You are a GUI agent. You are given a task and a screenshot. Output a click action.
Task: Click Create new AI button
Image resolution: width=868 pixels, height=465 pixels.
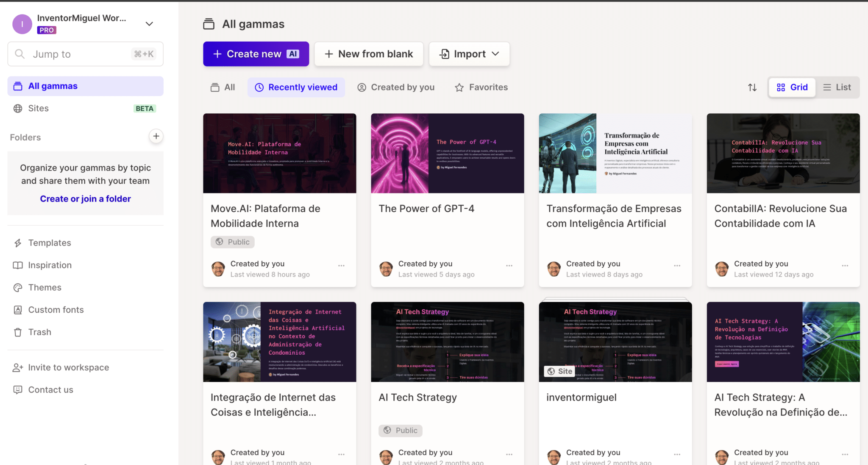pyautogui.click(x=256, y=54)
